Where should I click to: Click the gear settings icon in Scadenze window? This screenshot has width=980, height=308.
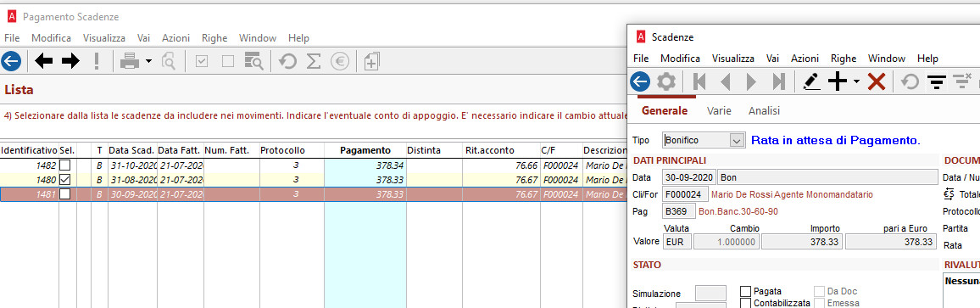[x=666, y=81]
